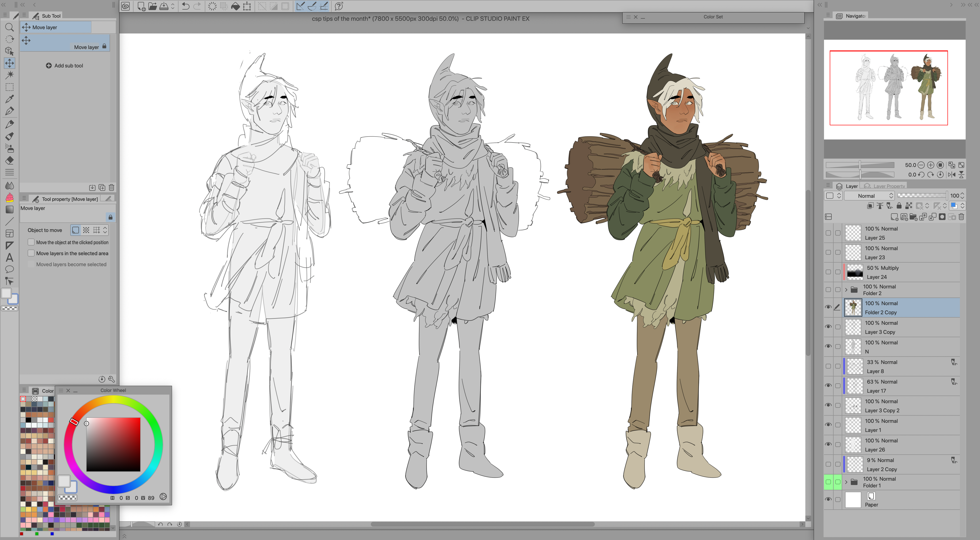
Task: Hide the Layer 3 Copy layer
Action: click(828, 327)
